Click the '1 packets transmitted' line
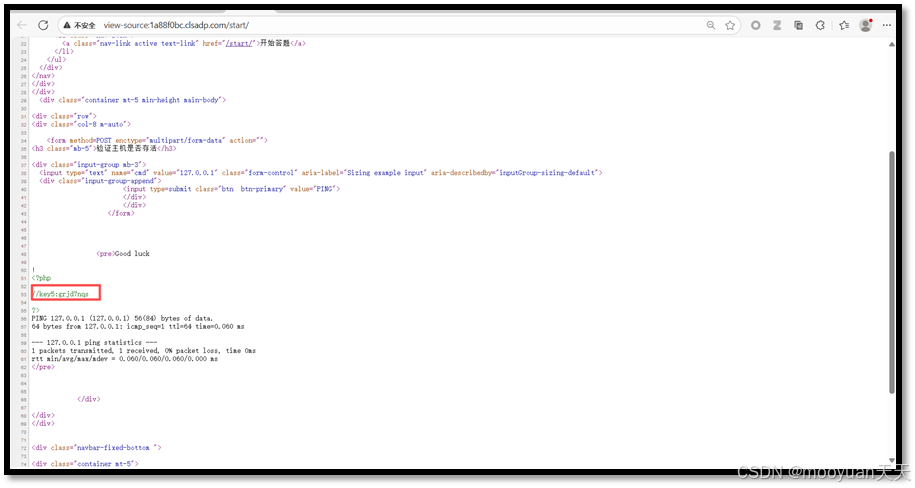Image resolution: width=915 pixels, height=488 pixels. (x=144, y=351)
